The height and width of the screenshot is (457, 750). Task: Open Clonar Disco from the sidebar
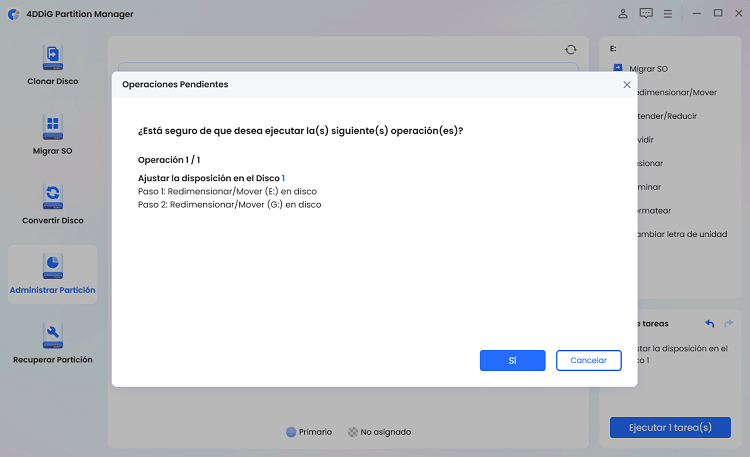(53, 64)
